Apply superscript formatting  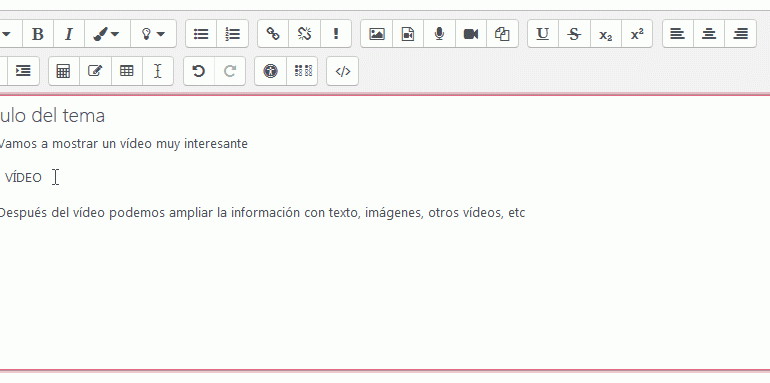637,34
